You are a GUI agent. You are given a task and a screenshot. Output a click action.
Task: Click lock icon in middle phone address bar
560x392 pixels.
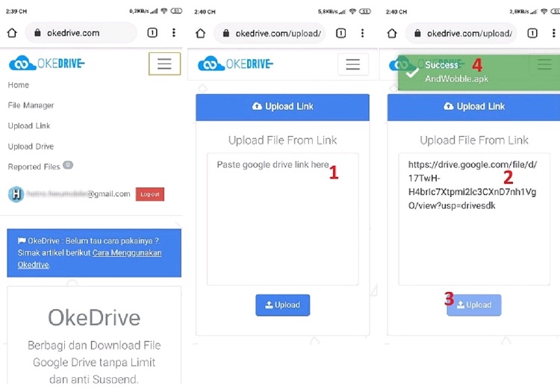tap(225, 33)
